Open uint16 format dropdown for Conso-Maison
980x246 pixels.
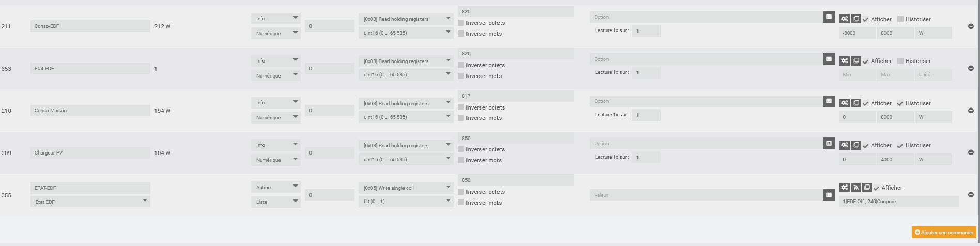pos(406,117)
